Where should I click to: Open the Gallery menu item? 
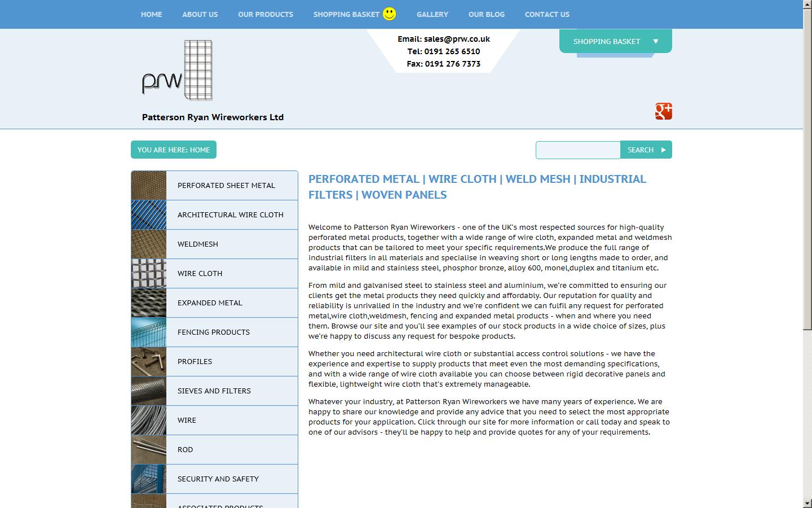tap(432, 14)
